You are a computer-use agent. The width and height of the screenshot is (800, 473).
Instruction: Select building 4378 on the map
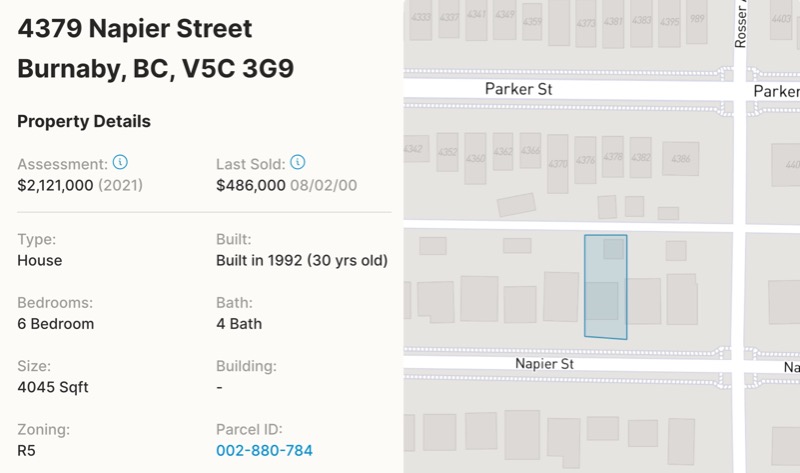click(612, 157)
